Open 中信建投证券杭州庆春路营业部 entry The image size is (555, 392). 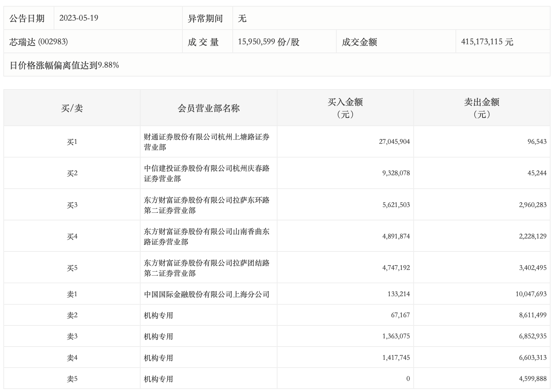(x=206, y=173)
